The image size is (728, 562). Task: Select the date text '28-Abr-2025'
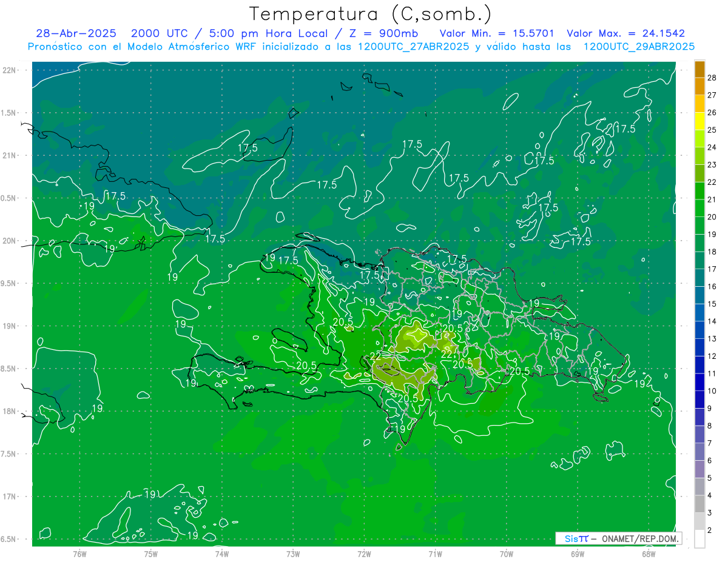pos(76,33)
